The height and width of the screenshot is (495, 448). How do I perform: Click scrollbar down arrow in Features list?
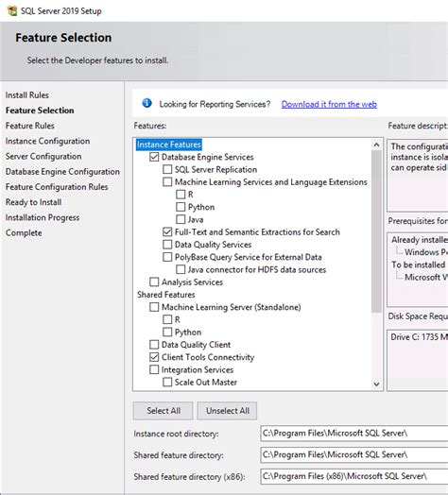(x=376, y=384)
